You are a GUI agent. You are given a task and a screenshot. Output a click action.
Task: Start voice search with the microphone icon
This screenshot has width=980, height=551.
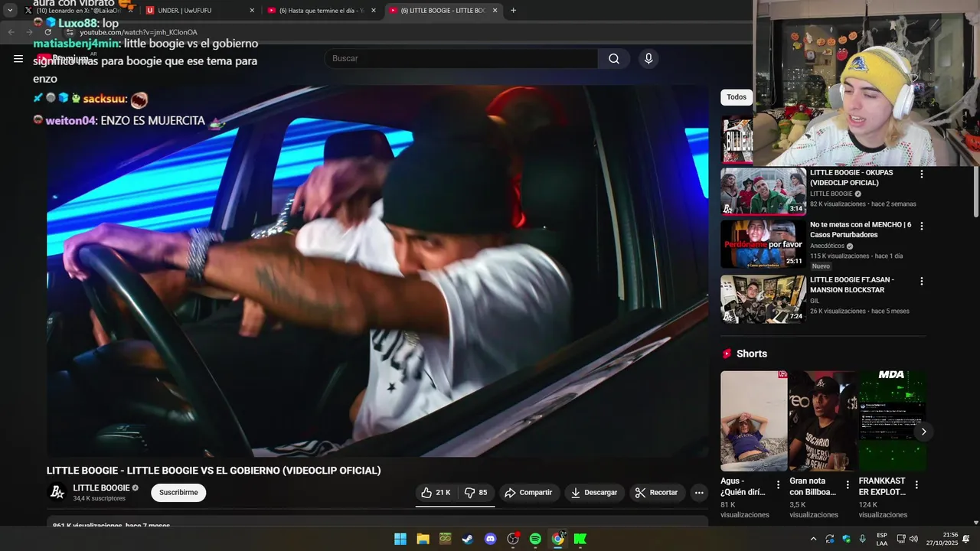click(648, 59)
